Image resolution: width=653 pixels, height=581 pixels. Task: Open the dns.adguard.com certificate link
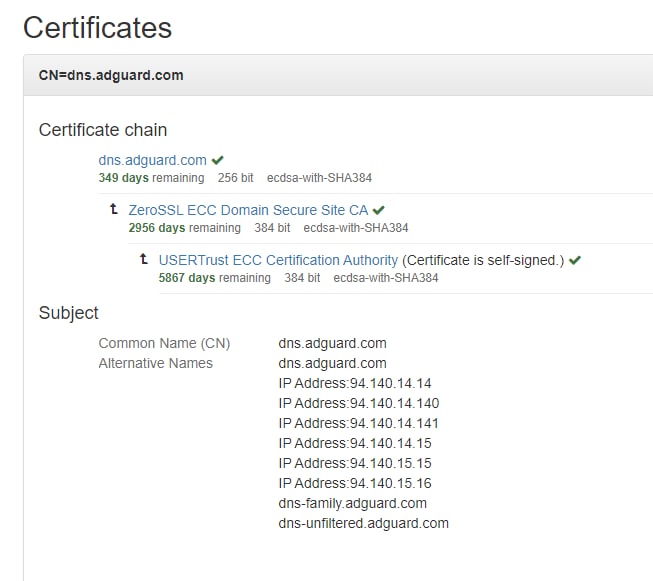tap(152, 160)
